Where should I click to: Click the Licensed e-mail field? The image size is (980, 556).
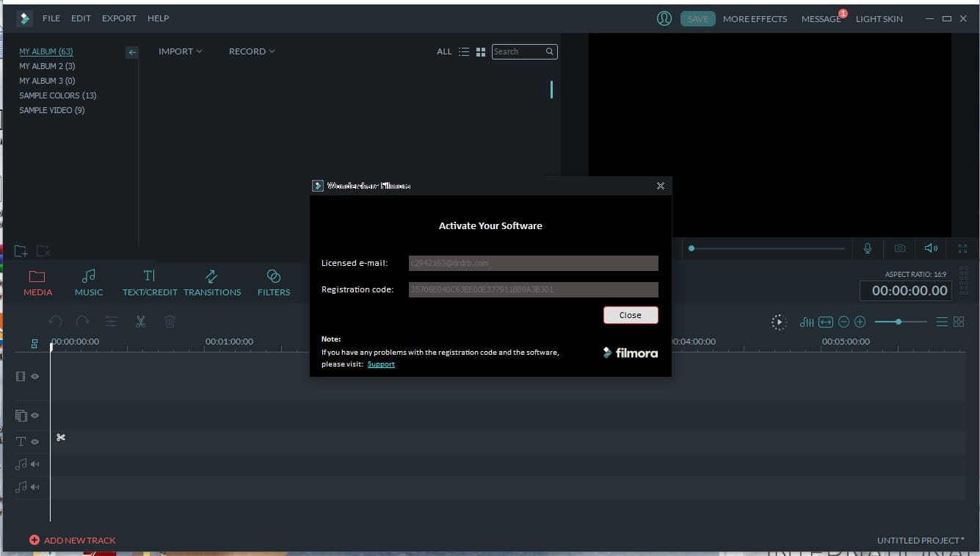534,263
